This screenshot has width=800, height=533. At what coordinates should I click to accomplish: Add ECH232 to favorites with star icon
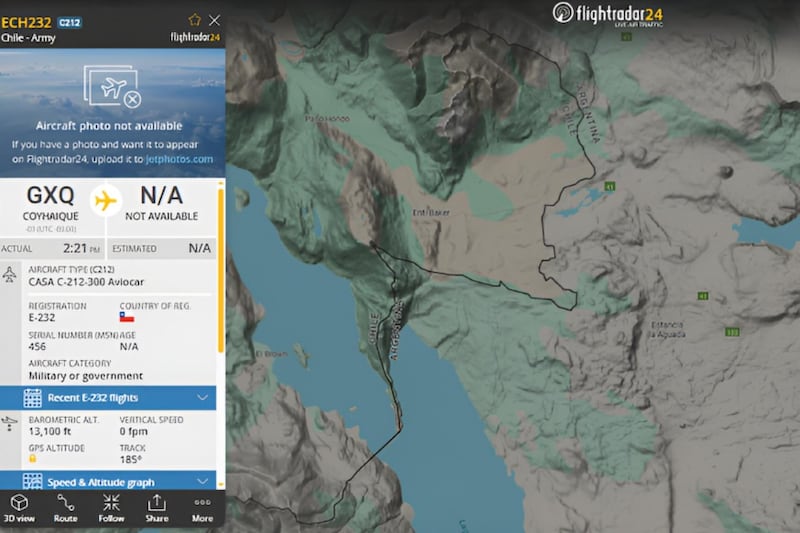[x=194, y=20]
